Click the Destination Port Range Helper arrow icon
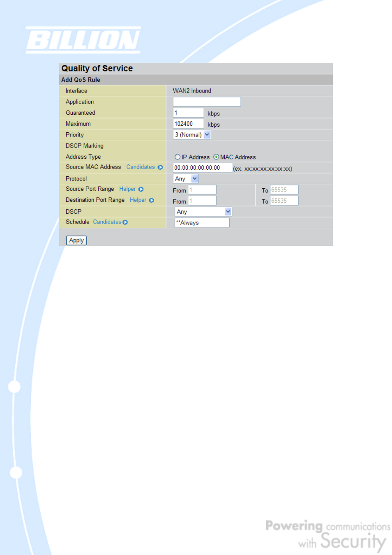 152,200
